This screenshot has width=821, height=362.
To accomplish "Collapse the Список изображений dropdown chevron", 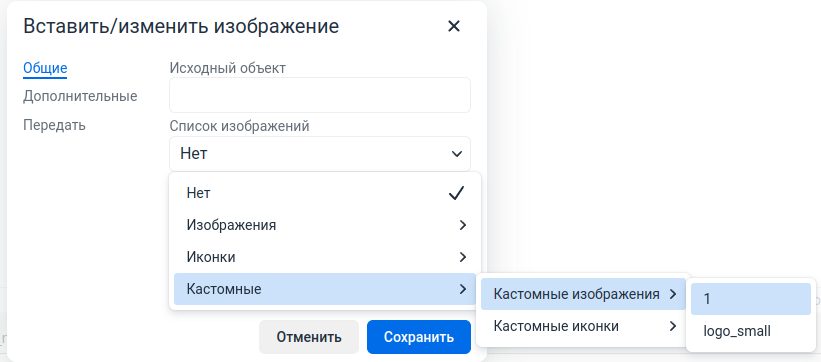I will (457, 154).
